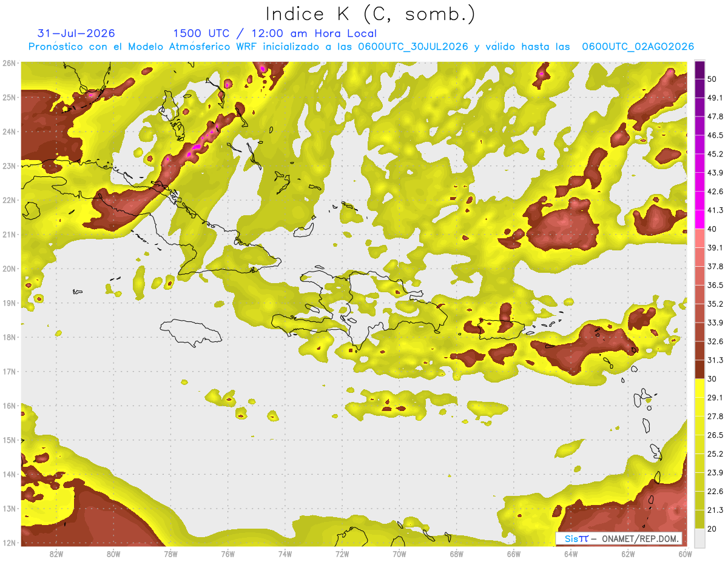Click the latitude label "22N"
This screenshot has height=562, width=728.
pyautogui.click(x=10, y=200)
